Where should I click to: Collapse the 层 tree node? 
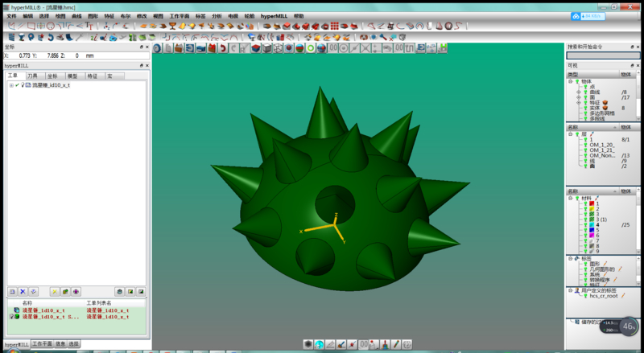coord(571,134)
